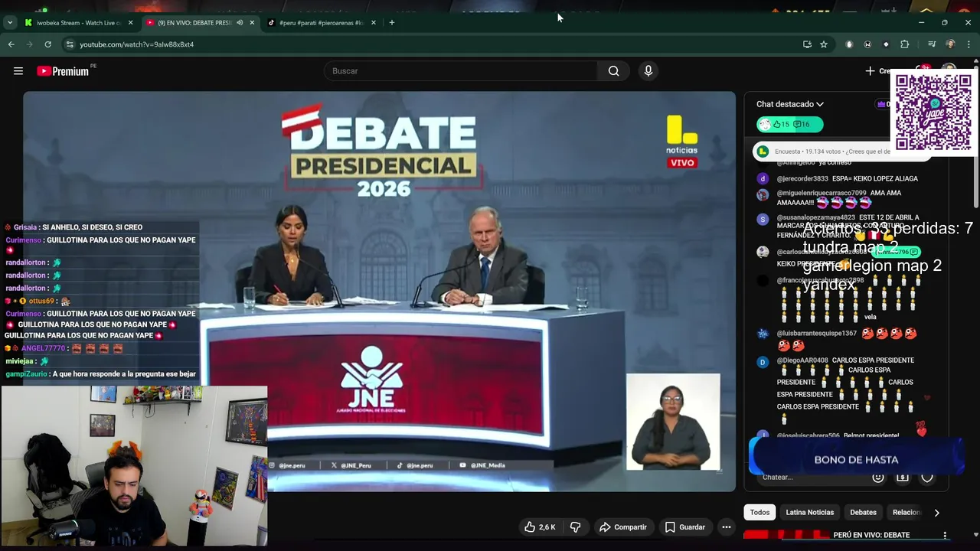Open the YouTube guide hamburger menu

click(18, 71)
